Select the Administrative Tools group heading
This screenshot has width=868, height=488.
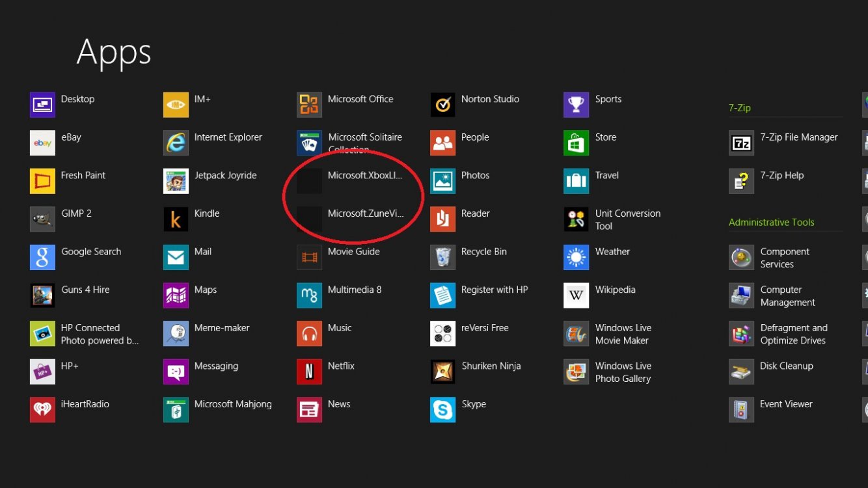pyautogui.click(x=771, y=223)
